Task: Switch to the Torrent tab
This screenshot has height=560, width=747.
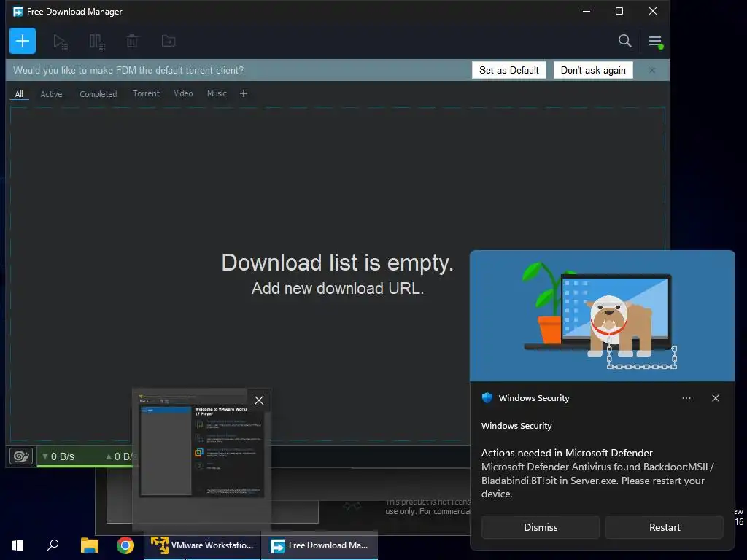Action: coord(146,93)
